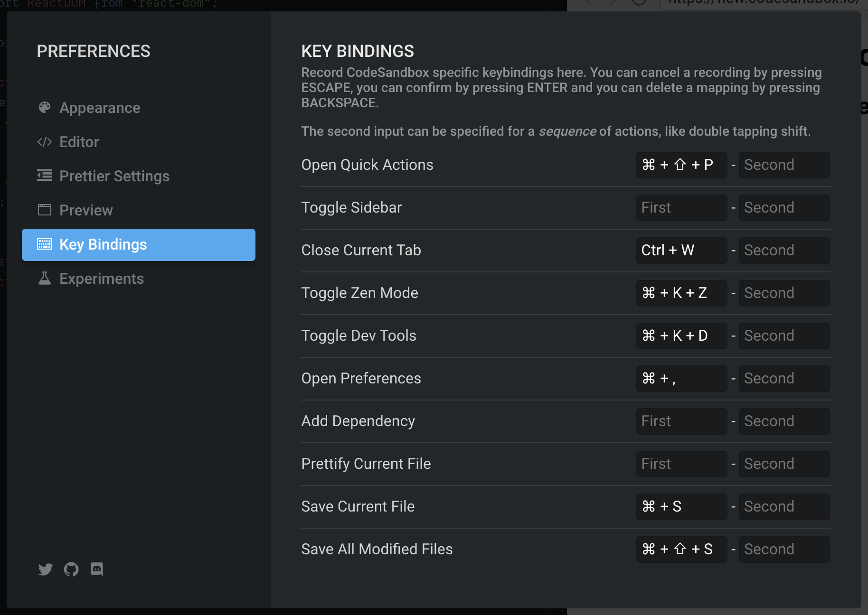
Task: Click the ⌘+S binding for Save Current File
Action: coord(681,506)
